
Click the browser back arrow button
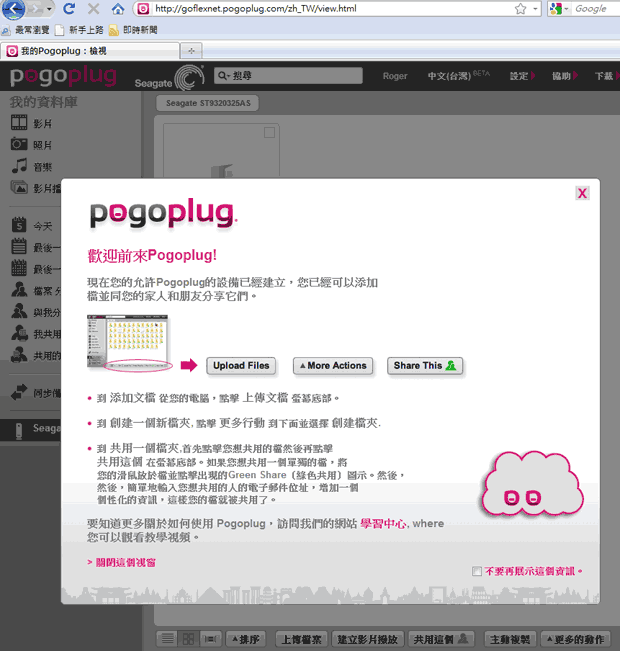pos(14,9)
